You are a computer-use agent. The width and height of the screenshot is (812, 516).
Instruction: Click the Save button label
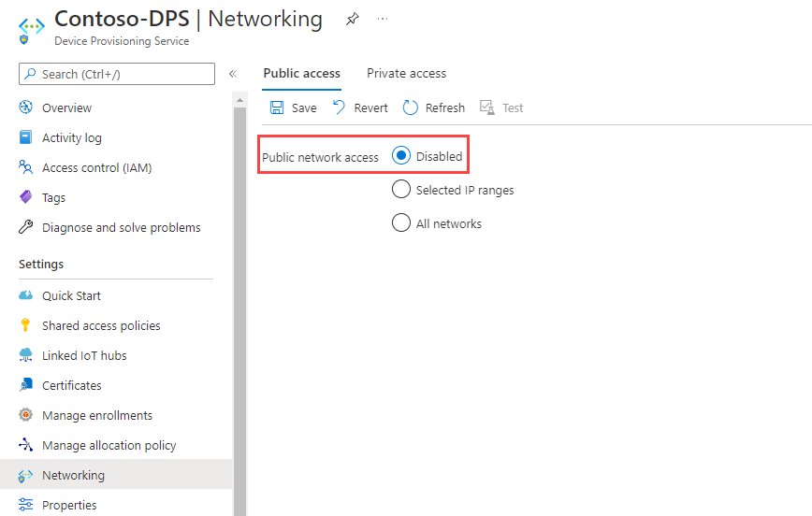click(x=304, y=107)
